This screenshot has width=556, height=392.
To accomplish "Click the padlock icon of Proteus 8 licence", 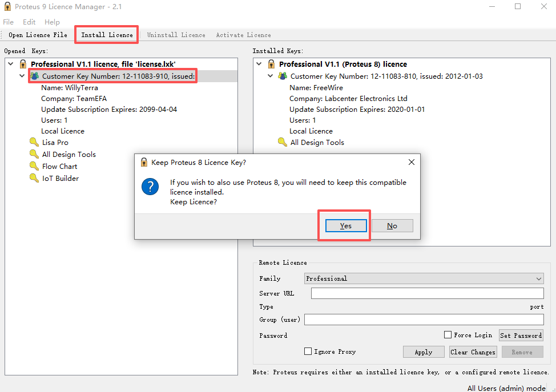I will (x=271, y=64).
